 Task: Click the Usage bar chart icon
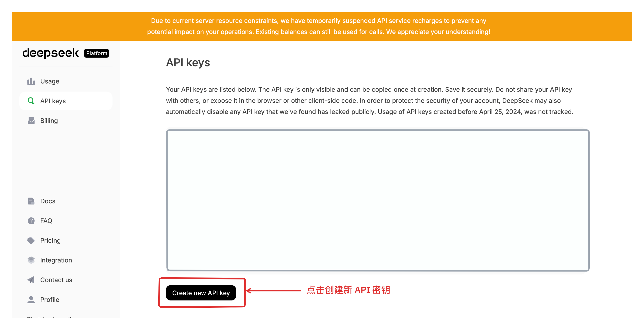pos(31,81)
